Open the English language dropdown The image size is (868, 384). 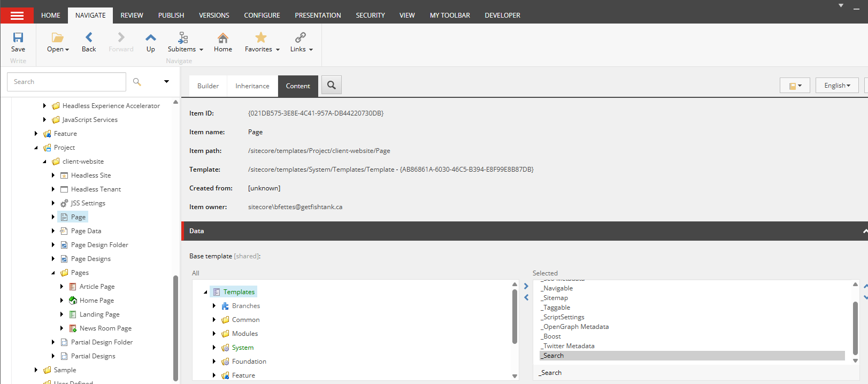point(837,86)
